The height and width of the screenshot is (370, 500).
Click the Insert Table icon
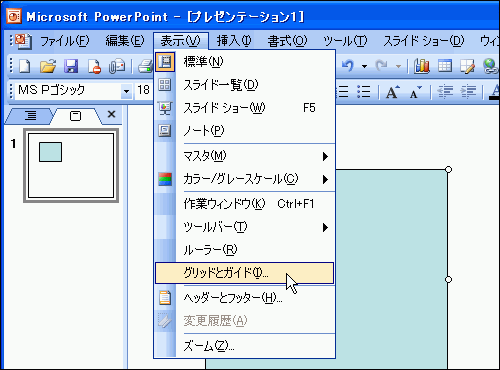445,66
